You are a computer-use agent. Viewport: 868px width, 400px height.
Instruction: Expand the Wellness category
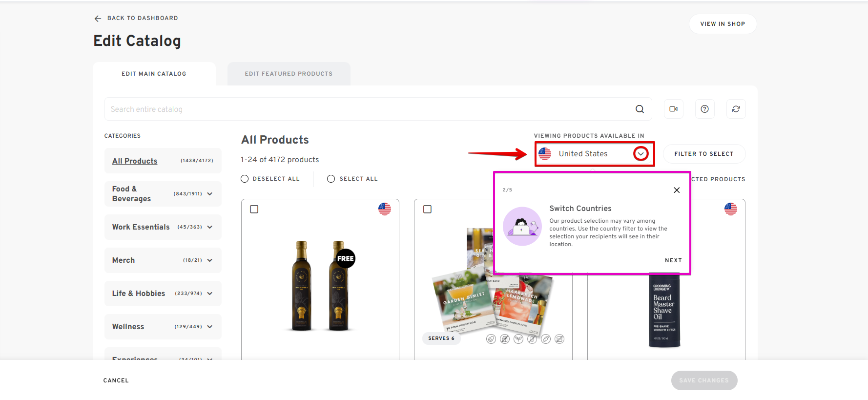point(210,327)
